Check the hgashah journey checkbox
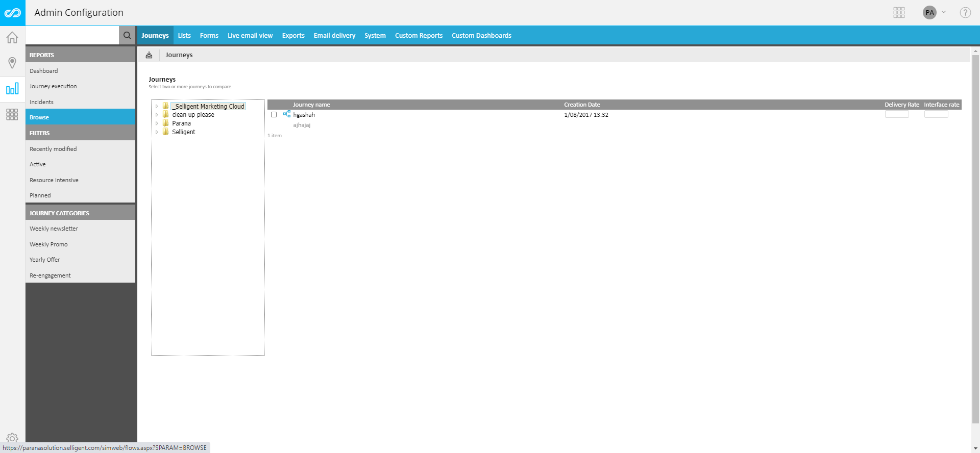Image resolution: width=980 pixels, height=453 pixels. point(274,115)
